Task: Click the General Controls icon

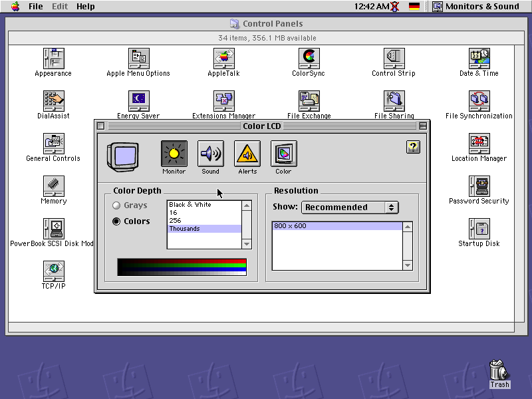Action: click(x=54, y=144)
